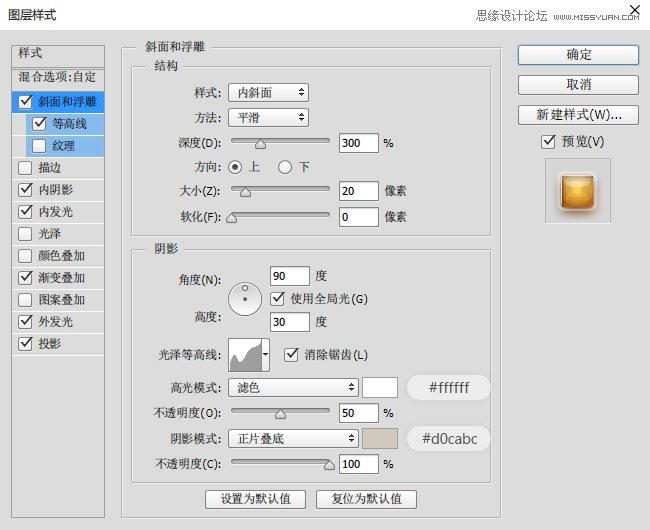The height and width of the screenshot is (530, 650).
Task: Click the 高度 field showing 30
Action: point(290,322)
